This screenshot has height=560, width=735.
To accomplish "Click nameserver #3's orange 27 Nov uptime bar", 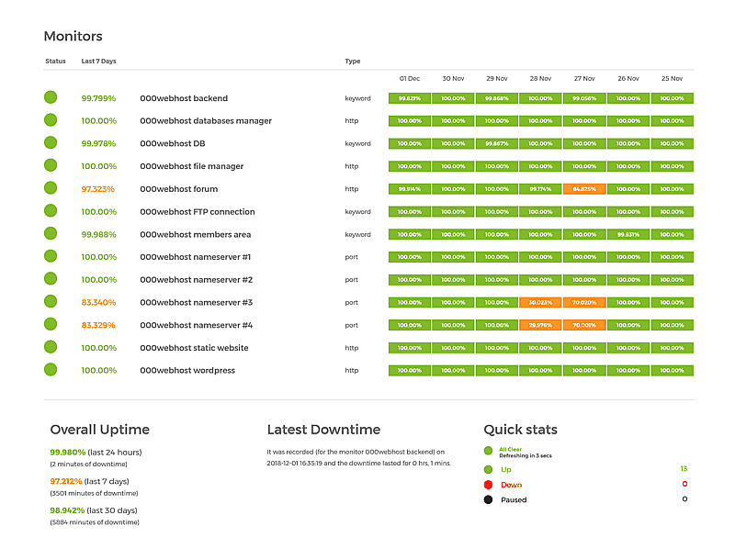I will coord(584,302).
